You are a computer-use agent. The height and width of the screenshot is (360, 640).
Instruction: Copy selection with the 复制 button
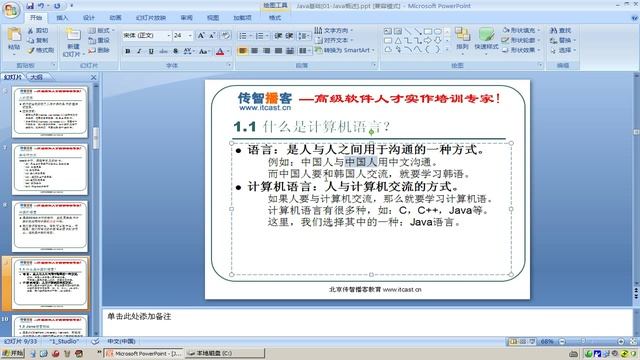click(38, 40)
